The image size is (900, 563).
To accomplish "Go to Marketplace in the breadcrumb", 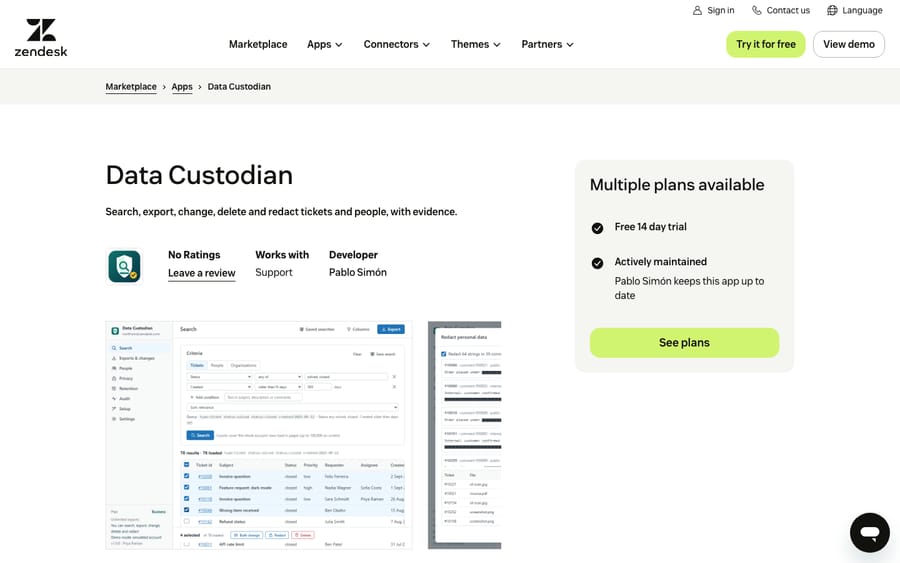I will 131,87.
